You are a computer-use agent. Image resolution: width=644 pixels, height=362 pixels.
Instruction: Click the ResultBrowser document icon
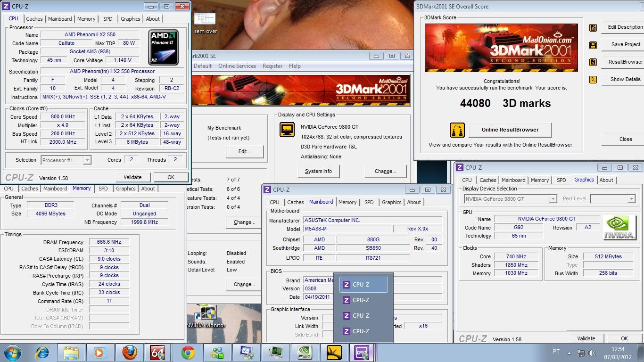click(593, 62)
